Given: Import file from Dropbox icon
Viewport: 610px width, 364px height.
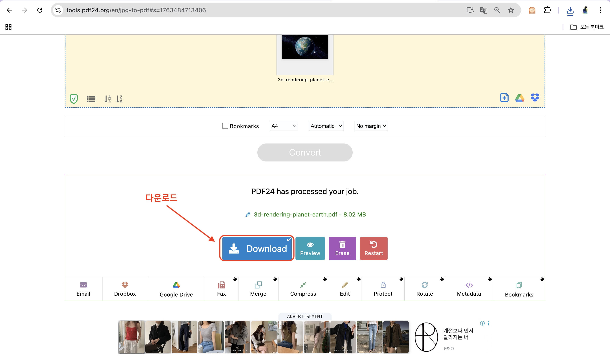Looking at the screenshot, I should point(535,98).
